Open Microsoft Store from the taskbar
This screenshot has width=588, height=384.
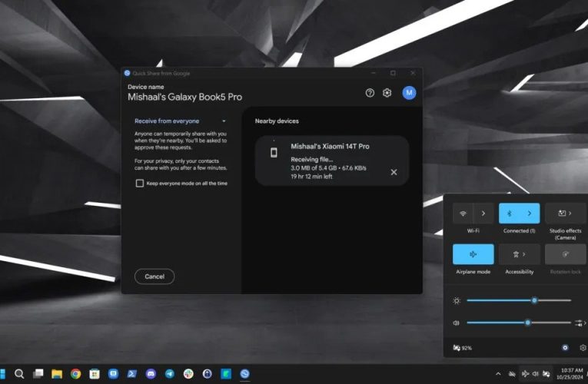click(95, 373)
